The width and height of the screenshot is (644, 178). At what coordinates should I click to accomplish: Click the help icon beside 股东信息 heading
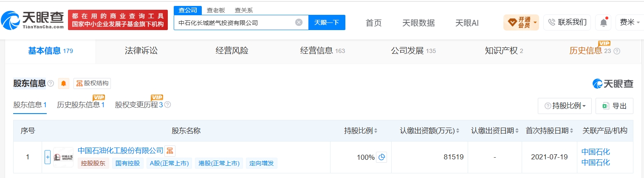click(x=51, y=83)
